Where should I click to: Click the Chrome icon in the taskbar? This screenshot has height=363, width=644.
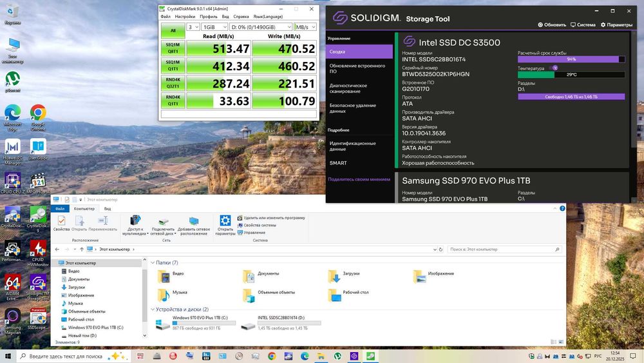coord(272,356)
